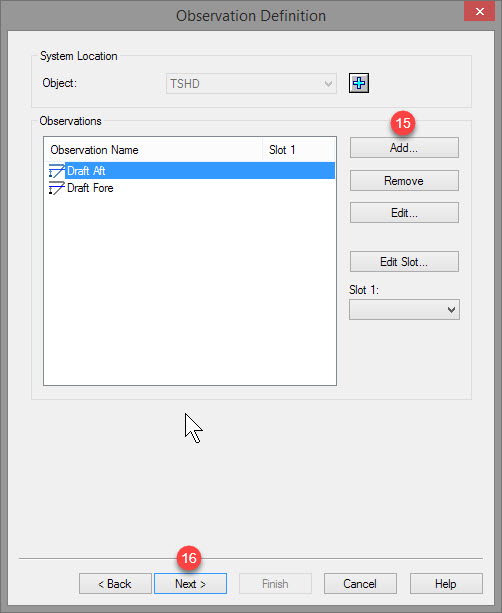Open the Object TSHD dropdown
Image resolution: width=502 pixels, height=613 pixels.
tap(251, 84)
